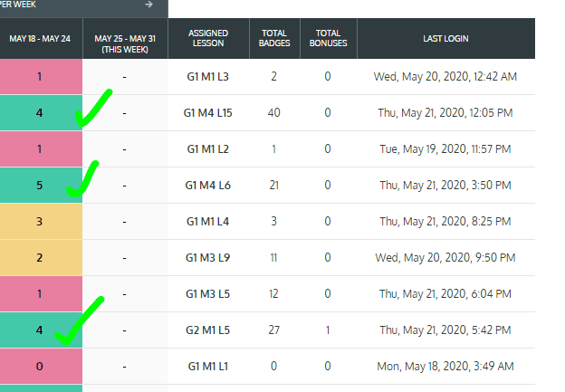Viewport: 565px width, 392px height.
Task: Select login Thu, May 21, 2020, 3:50 PM
Action: 445,186
